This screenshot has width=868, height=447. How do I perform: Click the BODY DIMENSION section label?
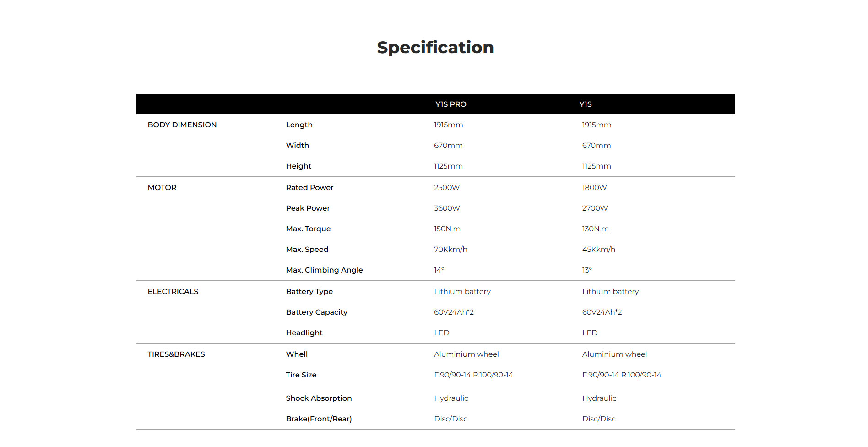pyautogui.click(x=182, y=125)
